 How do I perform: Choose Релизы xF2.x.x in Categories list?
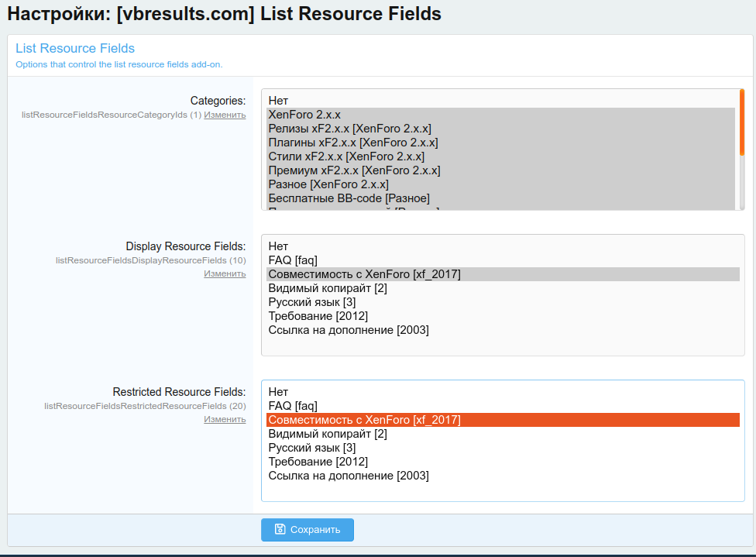pos(349,129)
